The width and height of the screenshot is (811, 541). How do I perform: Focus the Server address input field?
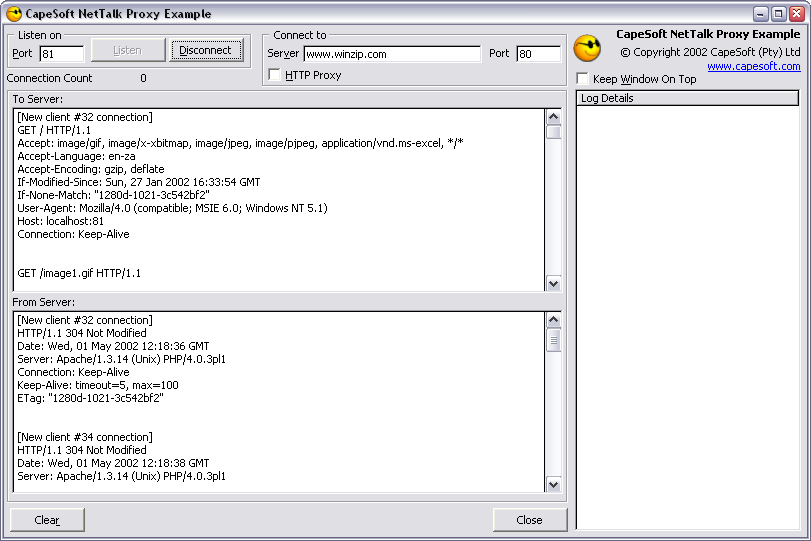coord(391,54)
